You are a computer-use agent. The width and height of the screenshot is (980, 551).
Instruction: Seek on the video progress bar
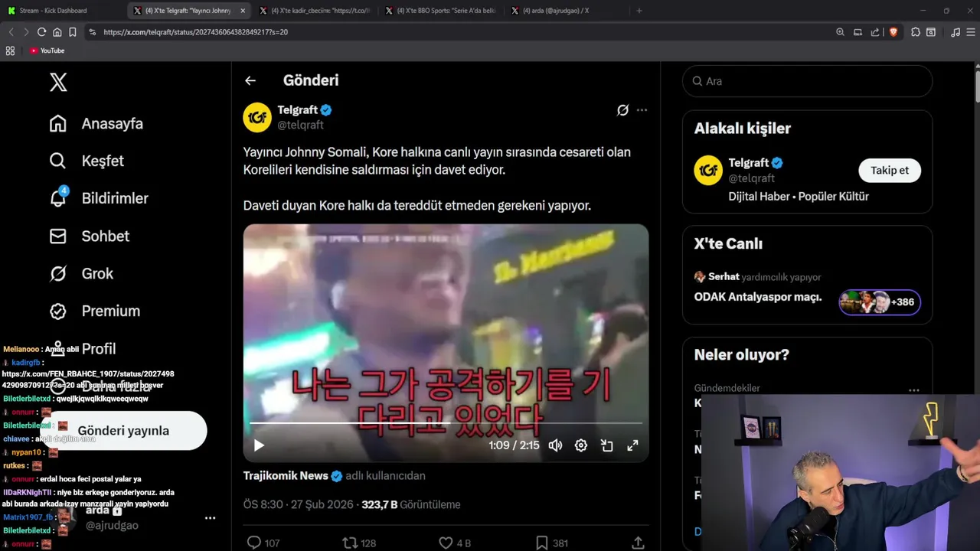(x=446, y=422)
